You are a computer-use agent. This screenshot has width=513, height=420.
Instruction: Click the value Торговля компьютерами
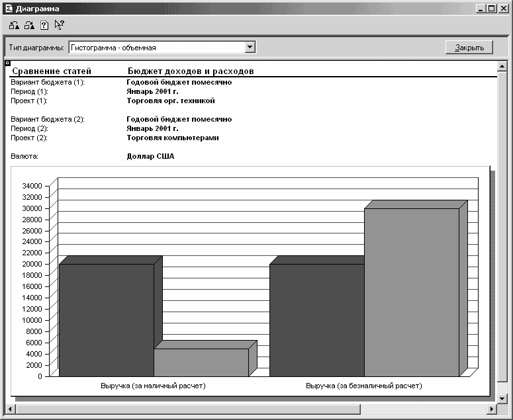click(x=173, y=138)
